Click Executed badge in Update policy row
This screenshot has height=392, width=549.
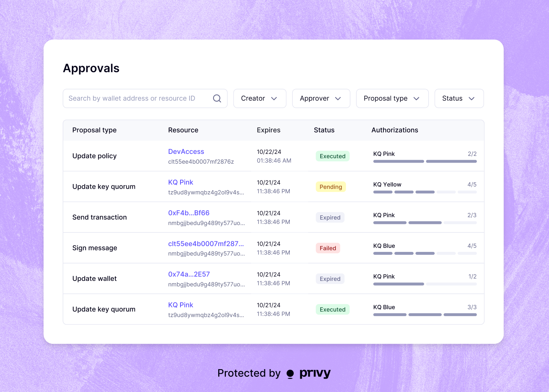coord(333,156)
